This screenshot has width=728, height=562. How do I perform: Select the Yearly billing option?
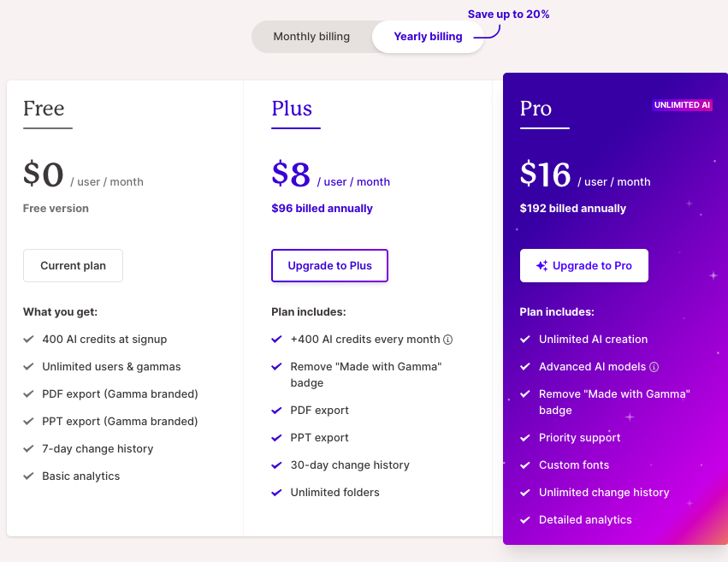point(428,37)
